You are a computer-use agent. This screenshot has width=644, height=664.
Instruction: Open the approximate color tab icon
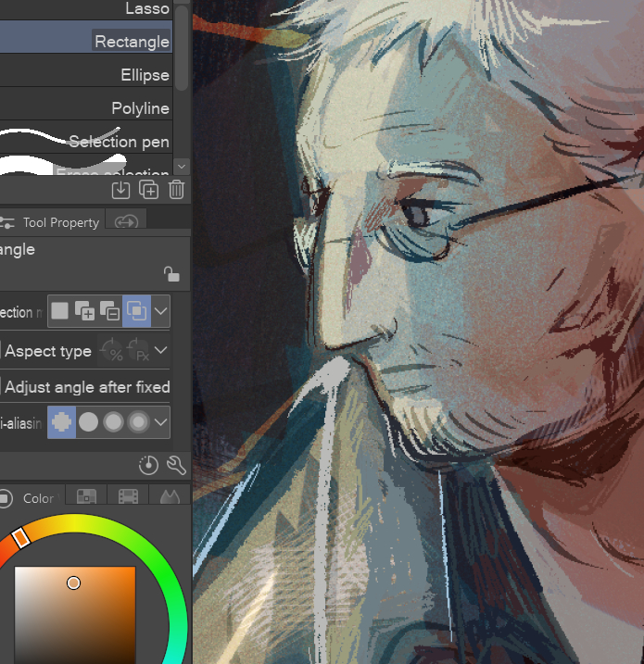pyautogui.click(x=169, y=497)
